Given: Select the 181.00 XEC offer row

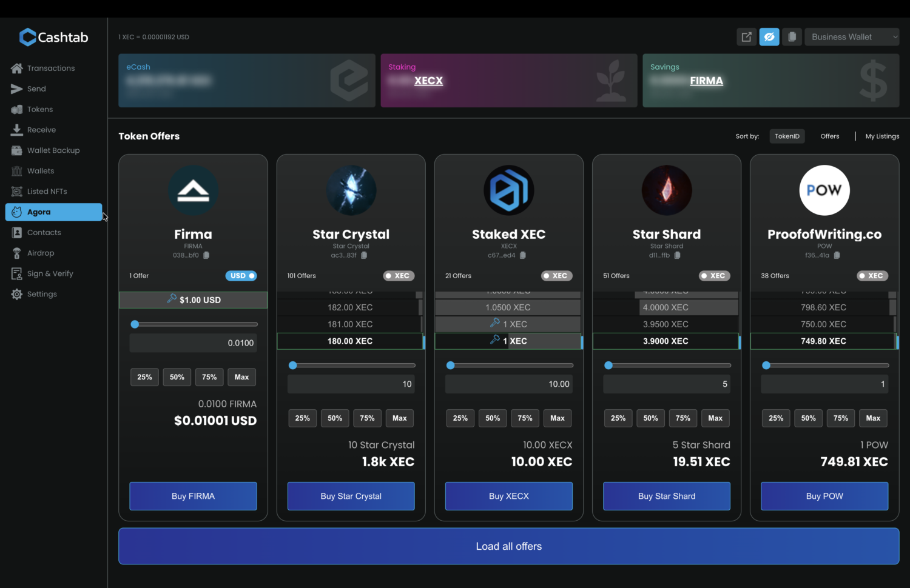Looking at the screenshot, I should [351, 324].
